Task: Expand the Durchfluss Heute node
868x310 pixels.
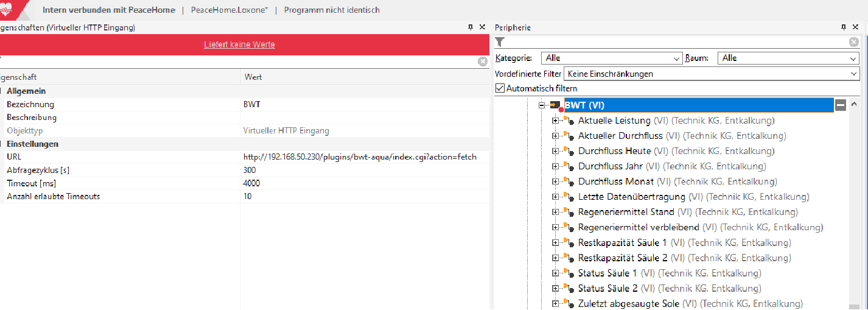Action: click(555, 151)
